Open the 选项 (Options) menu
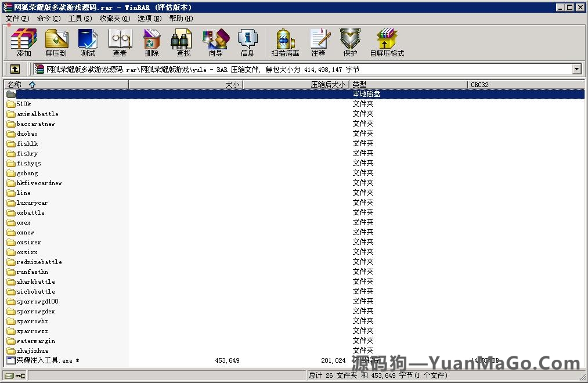The width and height of the screenshot is (588, 383). click(149, 18)
